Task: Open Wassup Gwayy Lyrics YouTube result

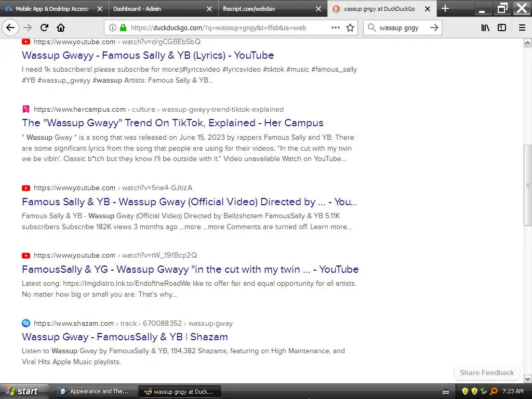Action: click(x=148, y=55)
